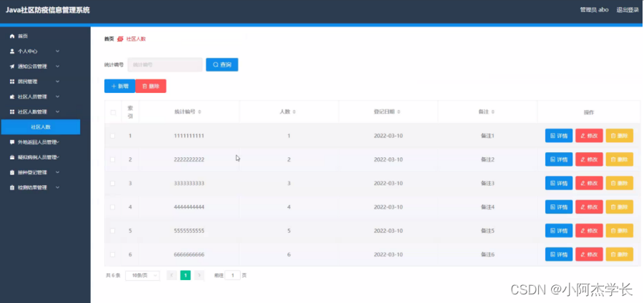Check the checkbox for row 2222222222
This screenshot has width=644, height=303.
pos(113,159)
